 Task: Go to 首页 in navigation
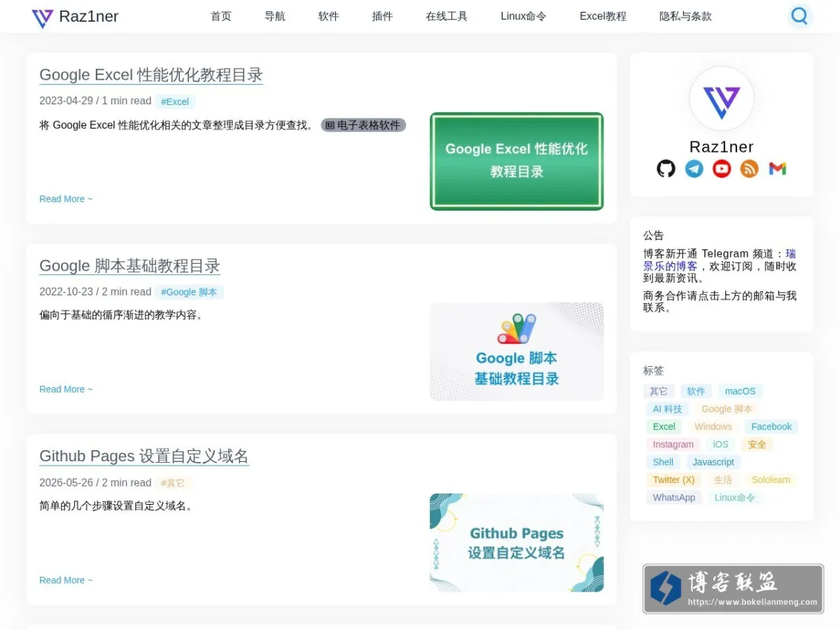pyautogui.click(x=221, y=16)
